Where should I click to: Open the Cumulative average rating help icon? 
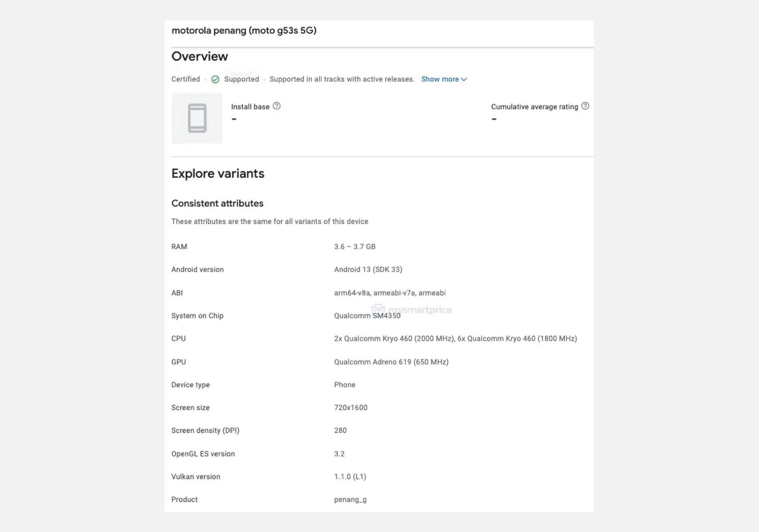click(585, 106)
